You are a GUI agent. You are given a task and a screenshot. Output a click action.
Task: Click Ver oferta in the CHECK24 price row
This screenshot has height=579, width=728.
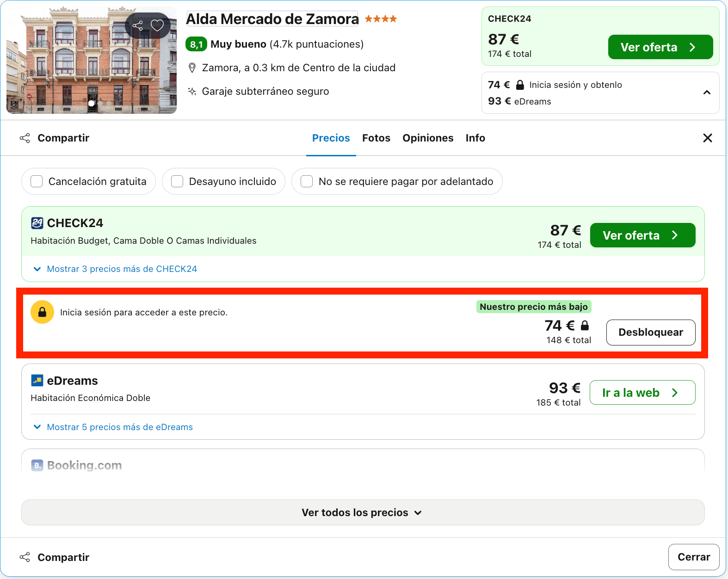[642, 235]
